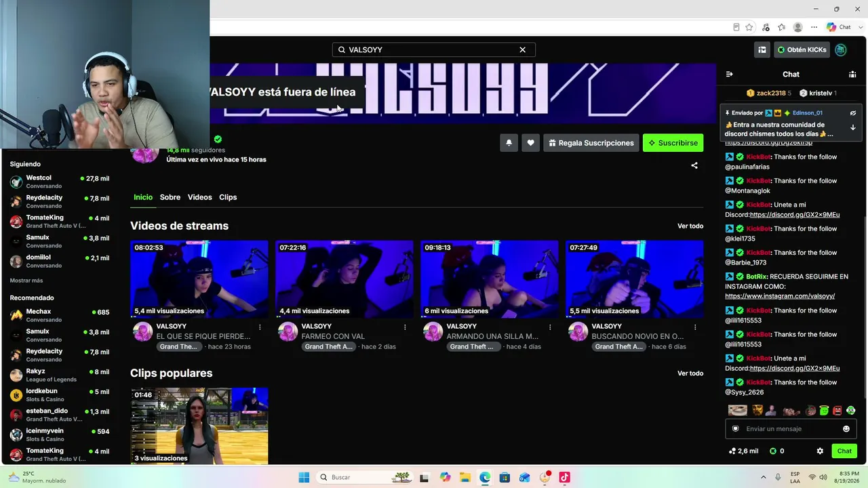
Task: Open options menu for BUSCANDO NOVIO video
Action: pos(695,327)
